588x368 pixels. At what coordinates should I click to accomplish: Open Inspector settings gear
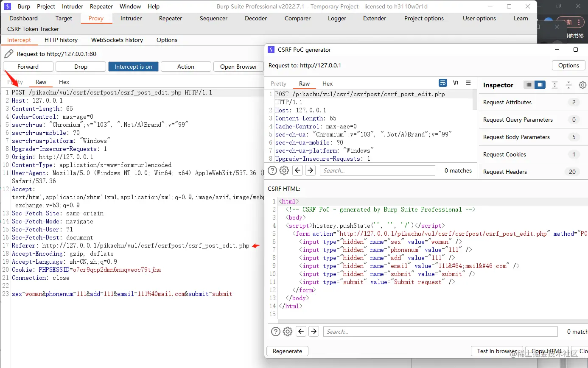(583, 85)
